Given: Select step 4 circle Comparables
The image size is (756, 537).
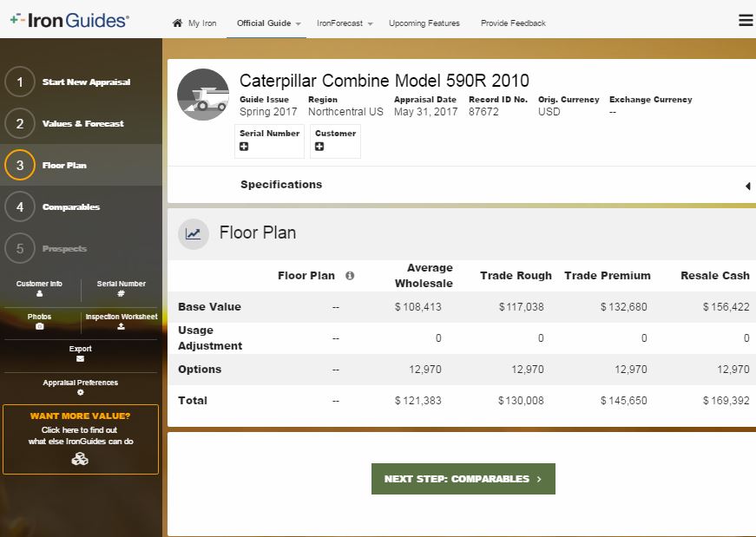Looking at the screenshot, I should tap(20, 206).
